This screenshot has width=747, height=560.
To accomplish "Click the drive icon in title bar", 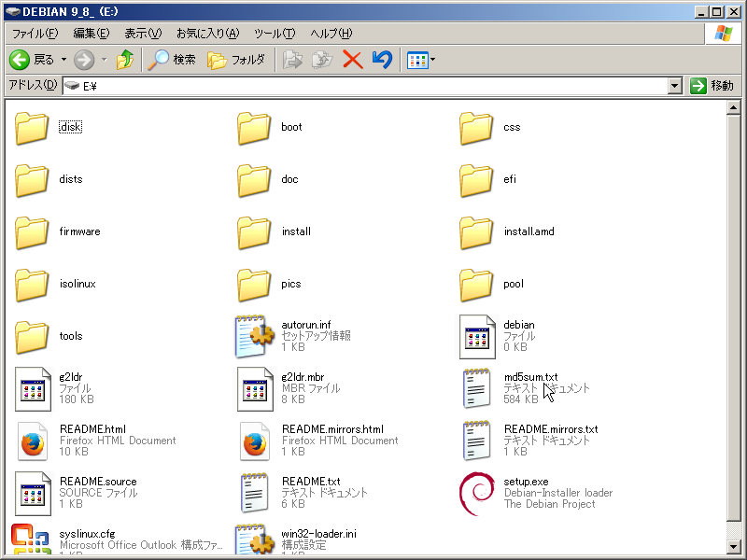I will coord(13,11).
